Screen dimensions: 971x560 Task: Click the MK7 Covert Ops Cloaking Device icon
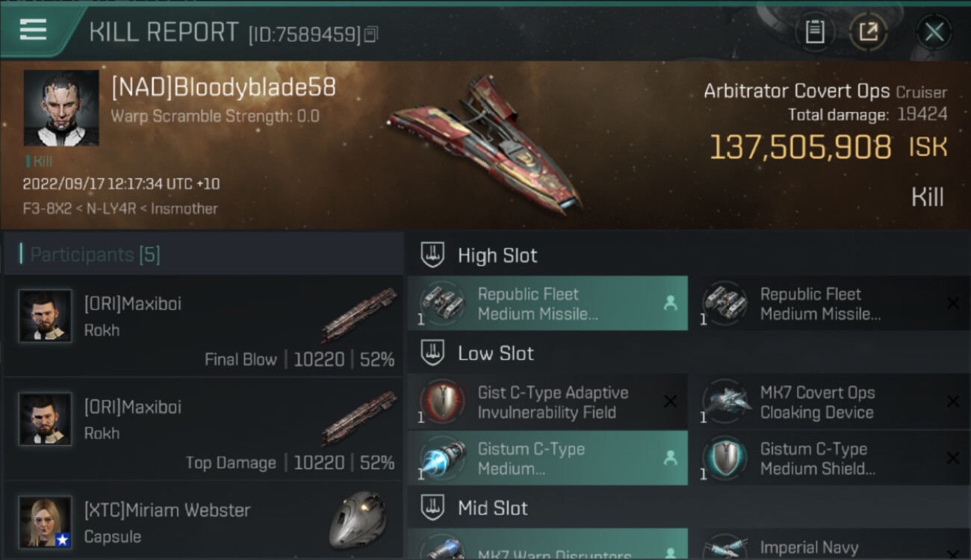(725, 402)
